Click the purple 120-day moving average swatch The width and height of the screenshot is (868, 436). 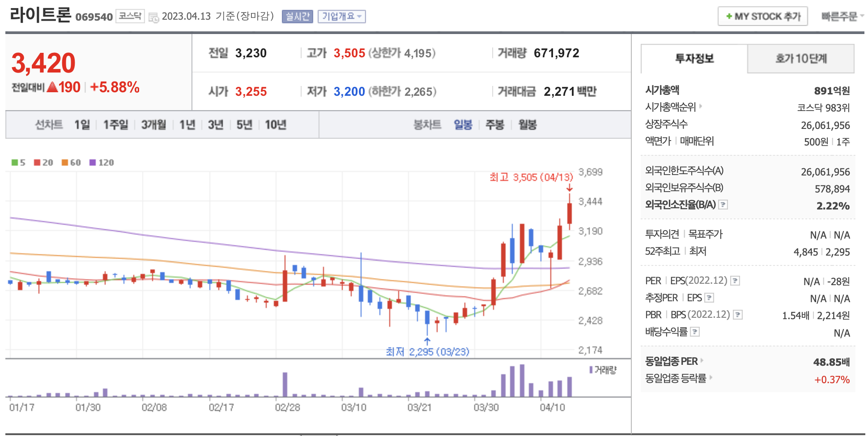pos(93,162)
